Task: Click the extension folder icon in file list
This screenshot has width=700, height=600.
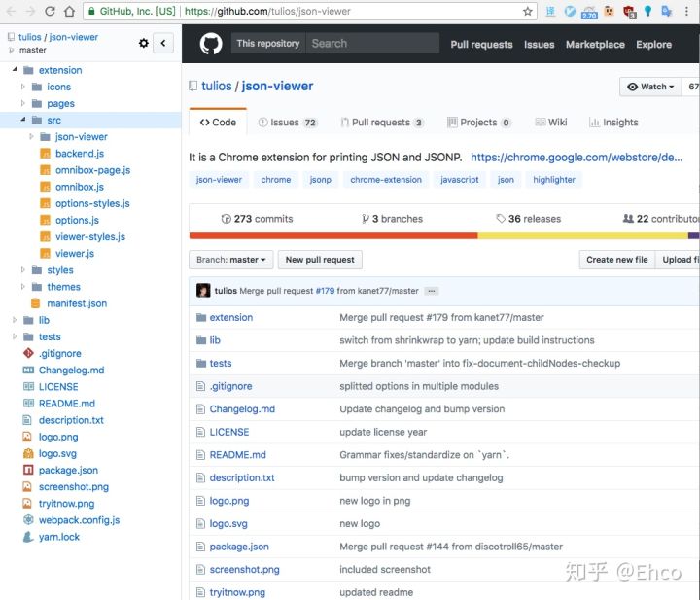Action: 201,317
